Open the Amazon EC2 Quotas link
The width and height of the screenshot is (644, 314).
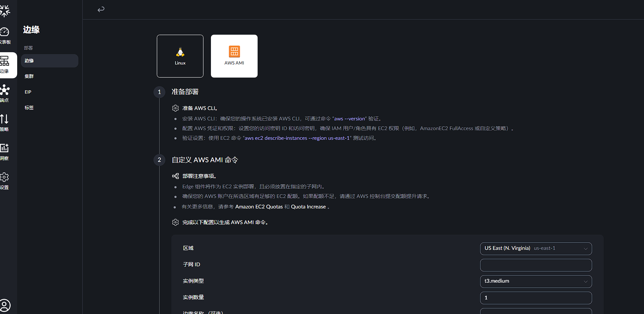(259, 207)
